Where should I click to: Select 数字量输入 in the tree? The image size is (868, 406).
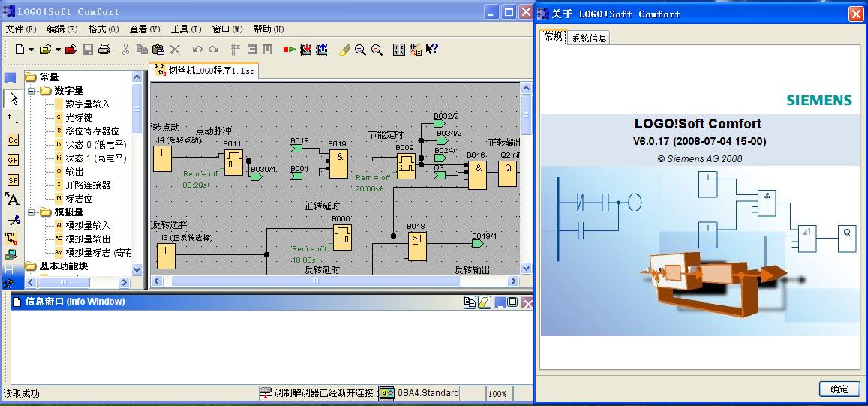(x=88, y=104)
